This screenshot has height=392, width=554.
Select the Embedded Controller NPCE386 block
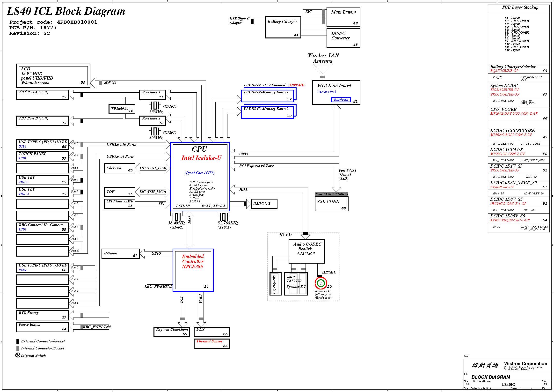193,270
